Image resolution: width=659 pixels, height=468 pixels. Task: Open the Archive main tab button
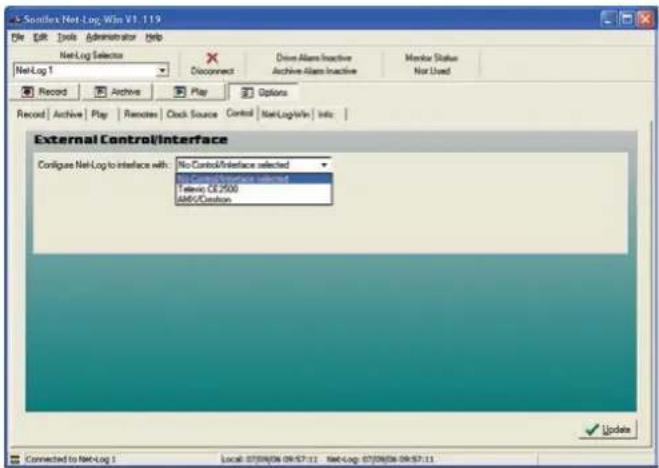click(x=117, y=92)
